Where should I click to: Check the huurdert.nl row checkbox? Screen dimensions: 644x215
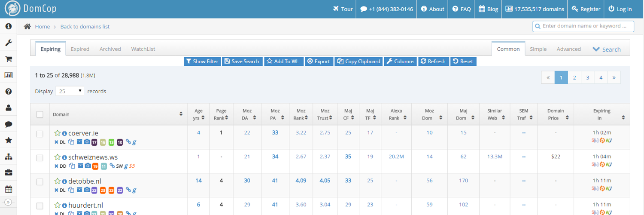[40, 206]
